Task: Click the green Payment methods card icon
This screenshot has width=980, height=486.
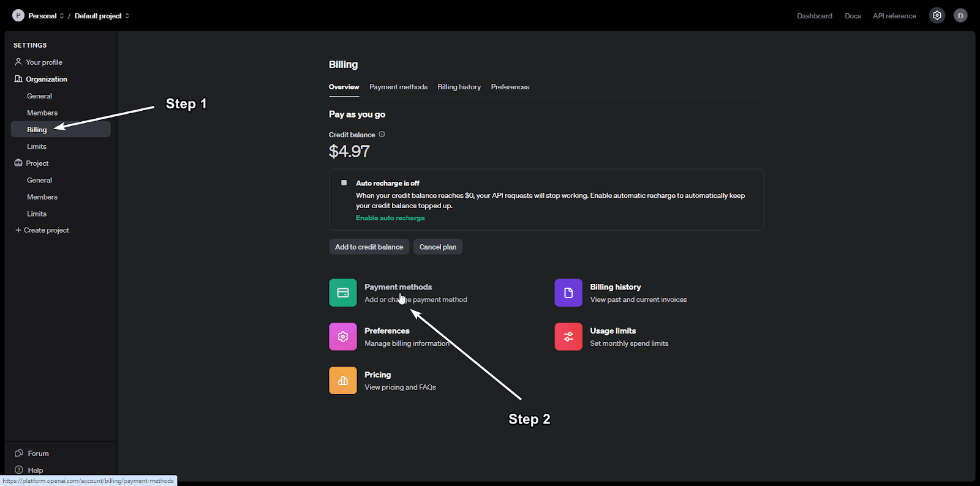Action: [x=342, y=293]
